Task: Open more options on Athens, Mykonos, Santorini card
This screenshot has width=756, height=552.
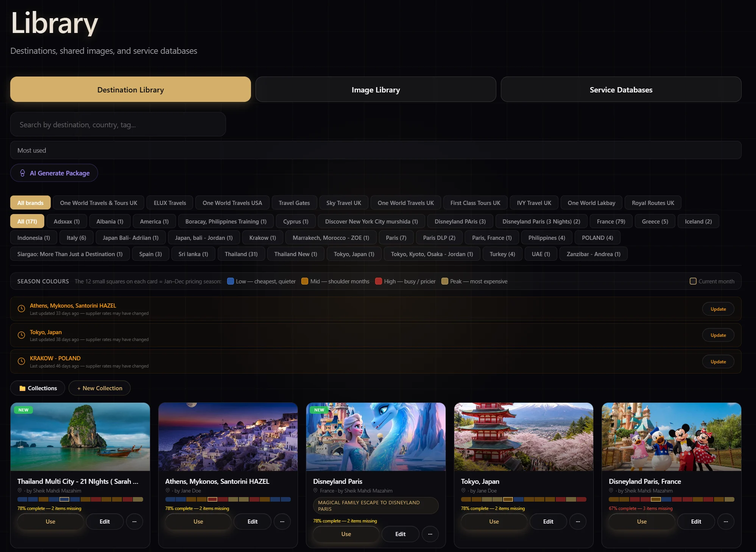Action: (x=282, y=522)
